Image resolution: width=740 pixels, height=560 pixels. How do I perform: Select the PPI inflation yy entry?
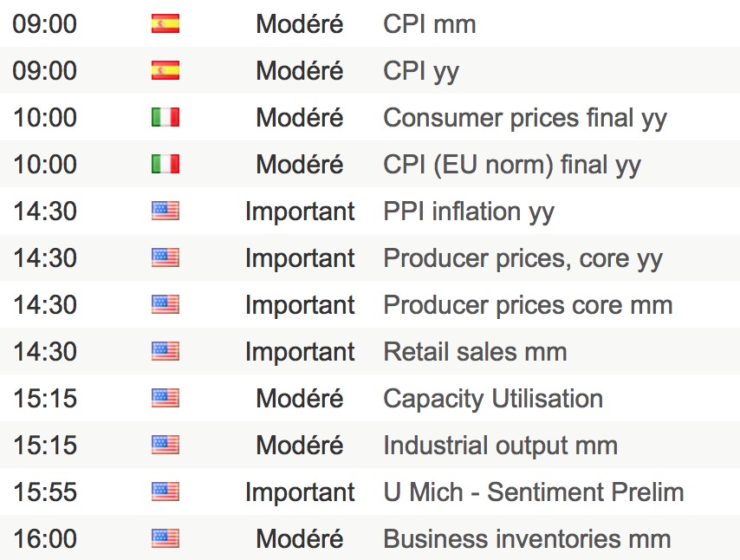(468, 211)
